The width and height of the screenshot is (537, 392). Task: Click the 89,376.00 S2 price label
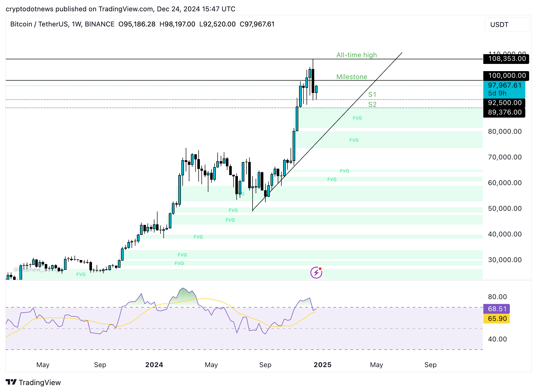coord(504,112)
